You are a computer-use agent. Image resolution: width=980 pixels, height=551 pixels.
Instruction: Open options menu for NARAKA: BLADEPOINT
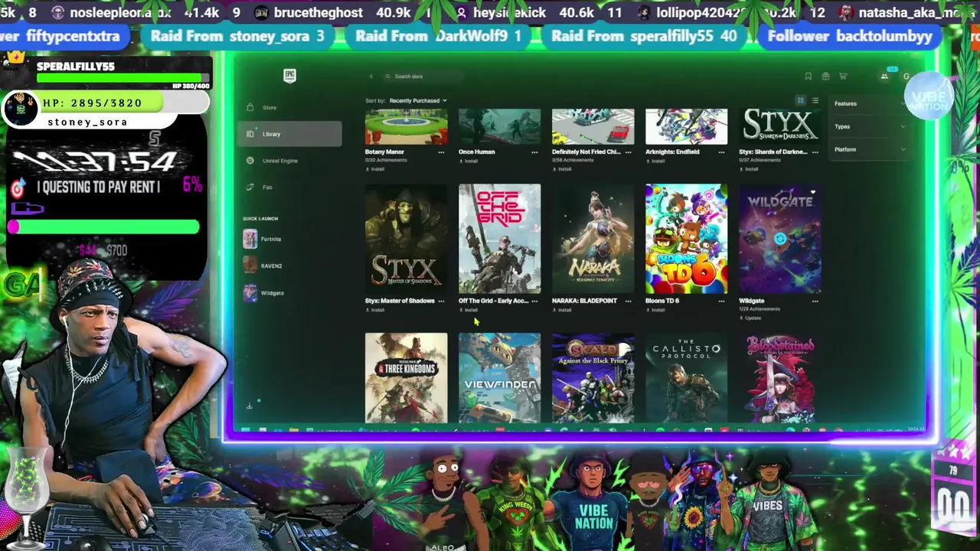tap(628, 302)
